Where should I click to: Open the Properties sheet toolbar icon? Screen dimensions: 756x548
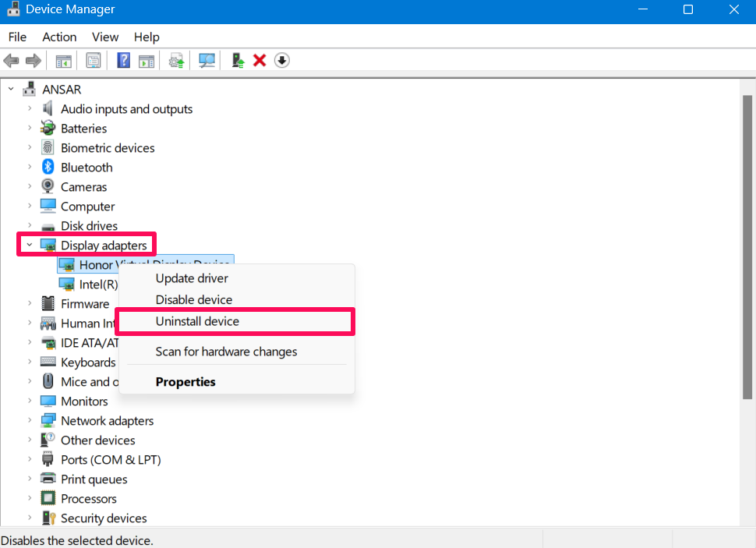pyautogui.click(x=93, y=61)
